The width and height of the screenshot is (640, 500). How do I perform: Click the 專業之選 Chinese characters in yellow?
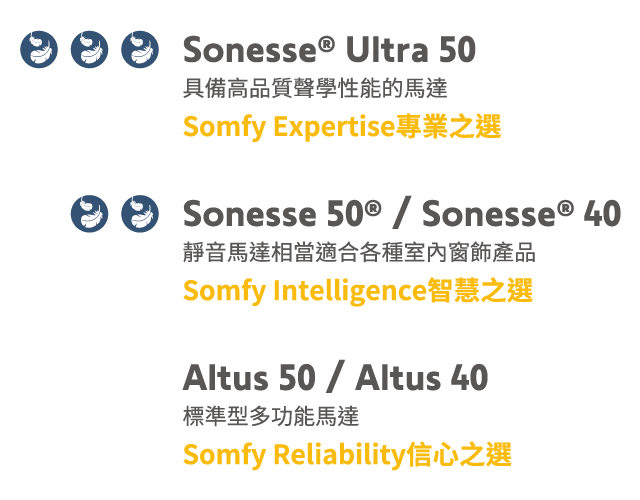click(x=449, y=127)
